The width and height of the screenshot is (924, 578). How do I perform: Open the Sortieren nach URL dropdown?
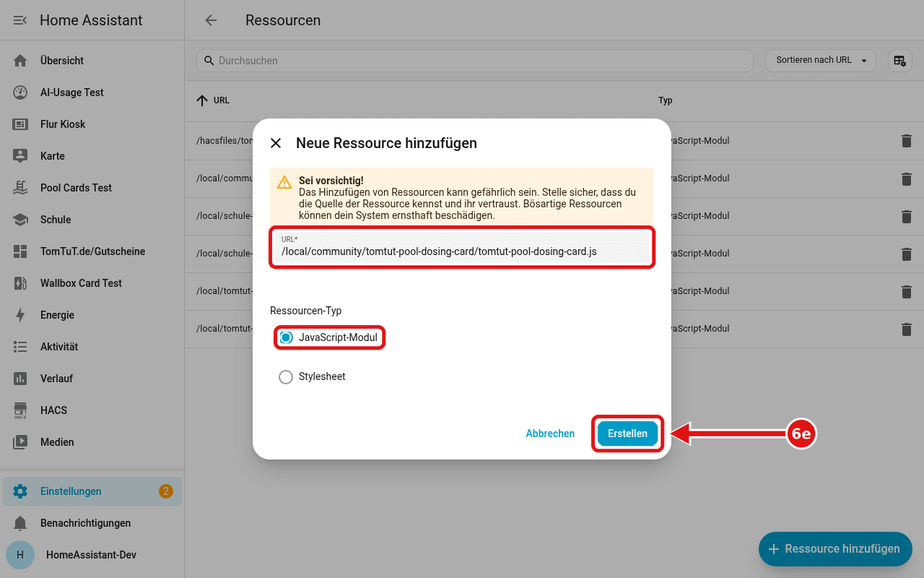(821, 61)
